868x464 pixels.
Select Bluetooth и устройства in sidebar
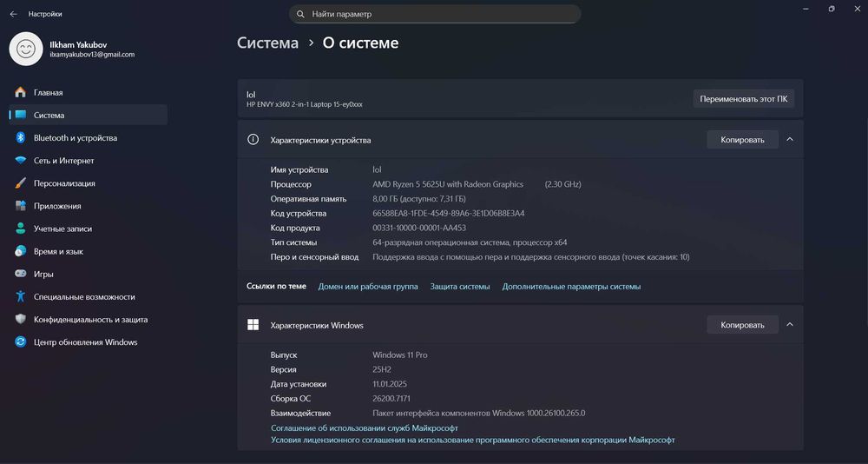click(x=89, y=138)
